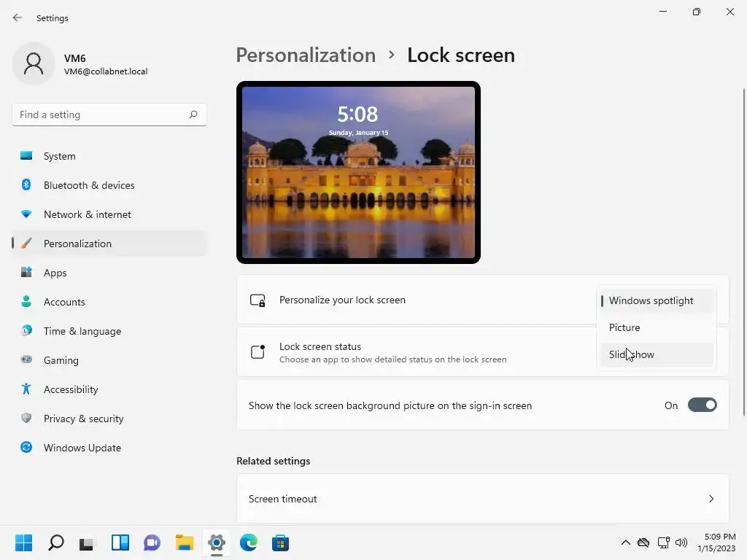Screen dimensions: 747x560
Task: Click the Privacy shield icon
Action: 26,418
